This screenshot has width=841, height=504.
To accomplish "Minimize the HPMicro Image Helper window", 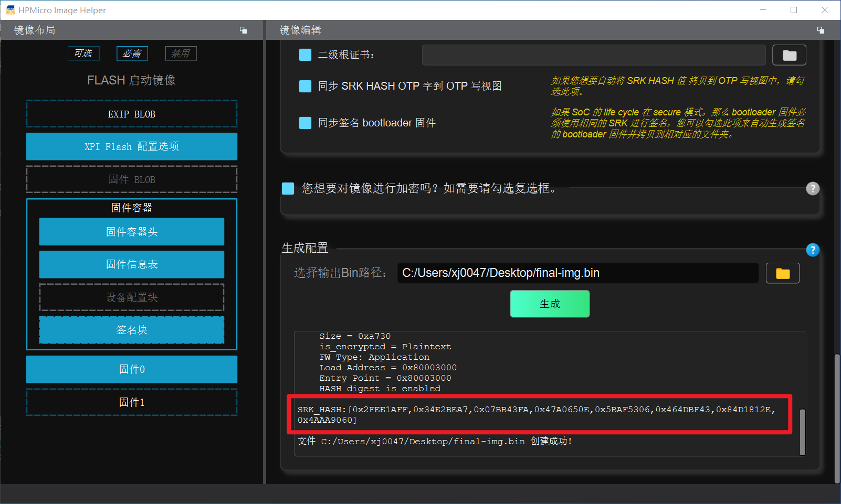I will (x=763, y=10).
